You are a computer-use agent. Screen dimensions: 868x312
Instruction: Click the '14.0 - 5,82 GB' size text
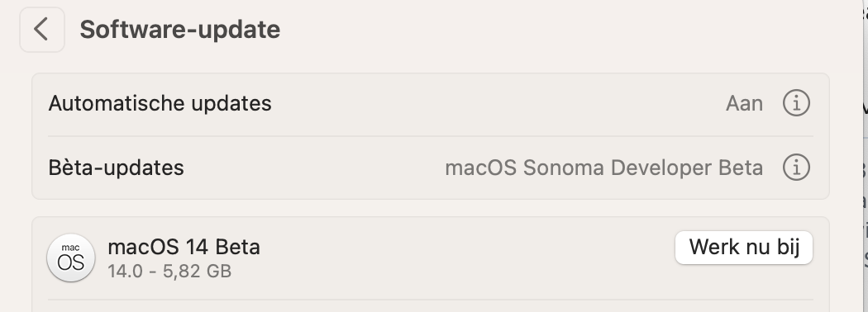click(x=169, y=272)
